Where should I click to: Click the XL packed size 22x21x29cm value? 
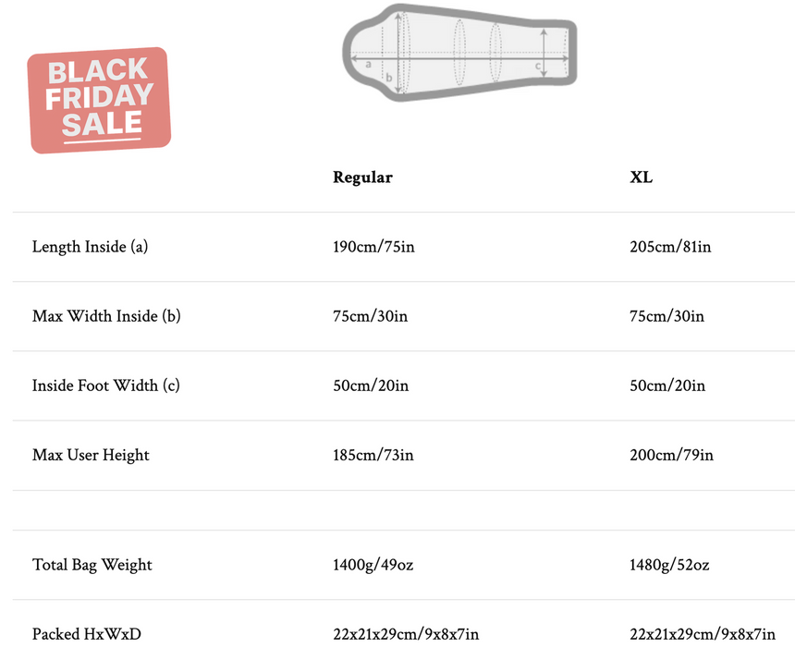click(x=703, y=634)
